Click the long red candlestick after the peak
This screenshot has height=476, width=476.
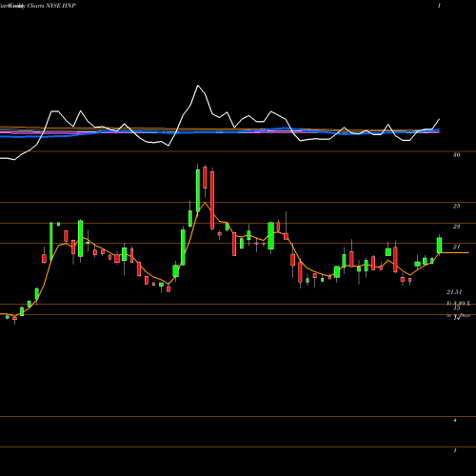point(212,200)
